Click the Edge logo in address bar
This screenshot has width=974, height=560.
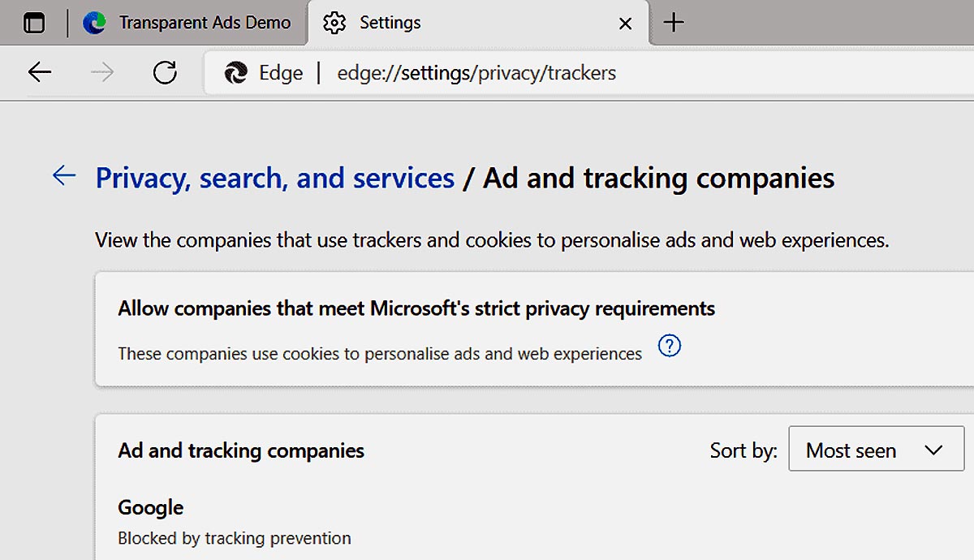tap(236, 73)
